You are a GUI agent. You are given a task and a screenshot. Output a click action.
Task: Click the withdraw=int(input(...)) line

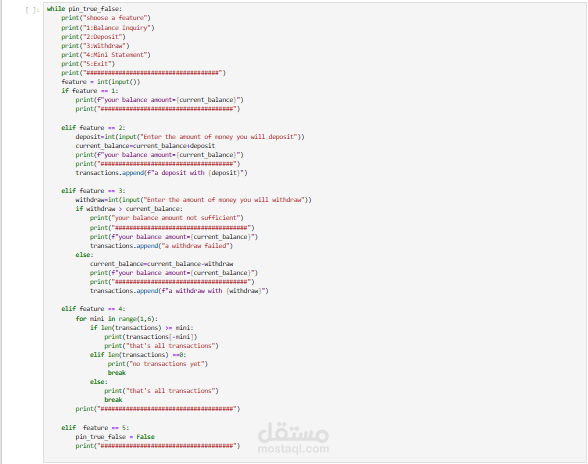pos(194,200)
